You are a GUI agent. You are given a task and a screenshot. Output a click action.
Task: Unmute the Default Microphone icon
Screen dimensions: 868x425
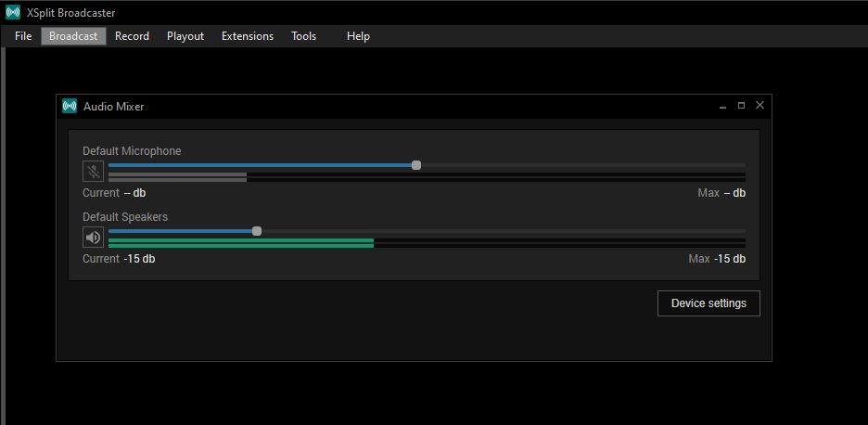[93, 172]
